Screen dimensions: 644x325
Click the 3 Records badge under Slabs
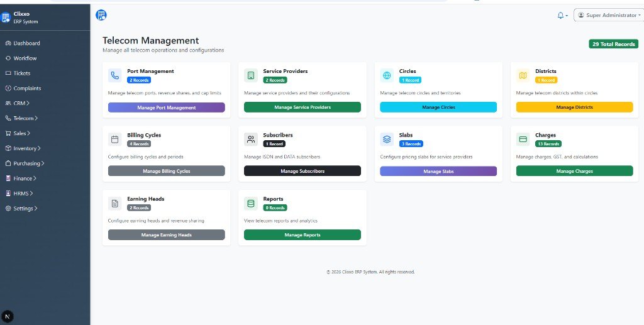[x=411, y=144]
